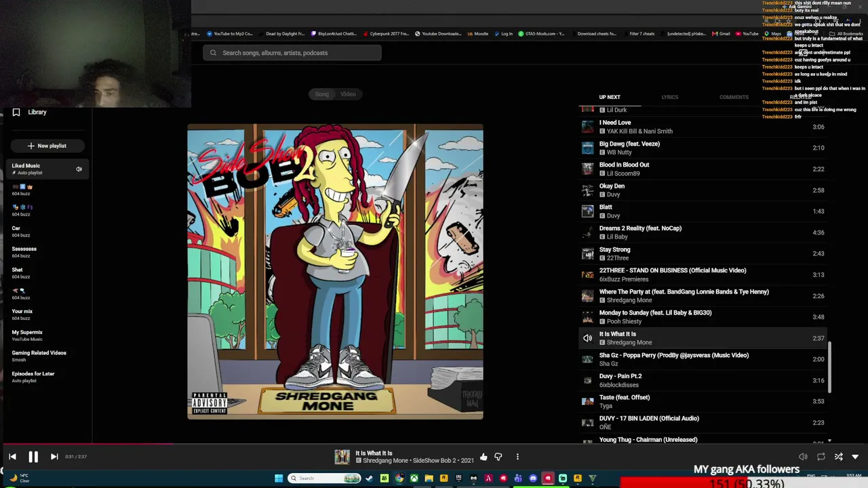Switch to Song mode
868x488 pixels.
point(321,94)
